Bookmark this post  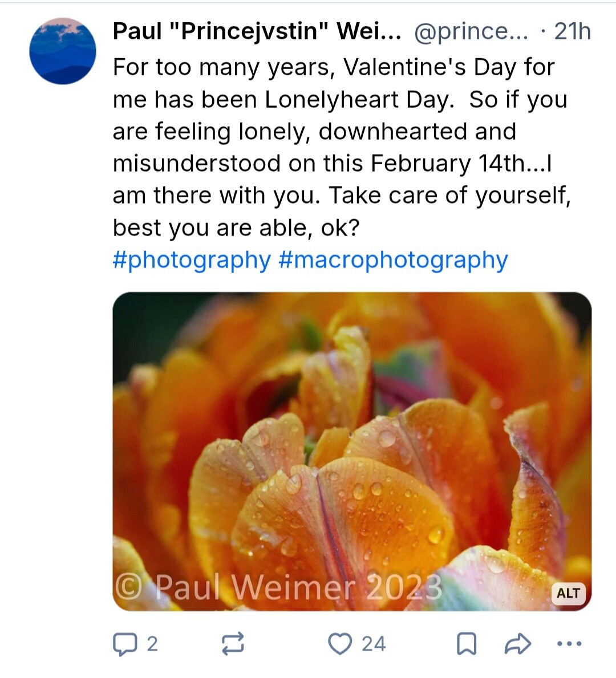[467, 644]
